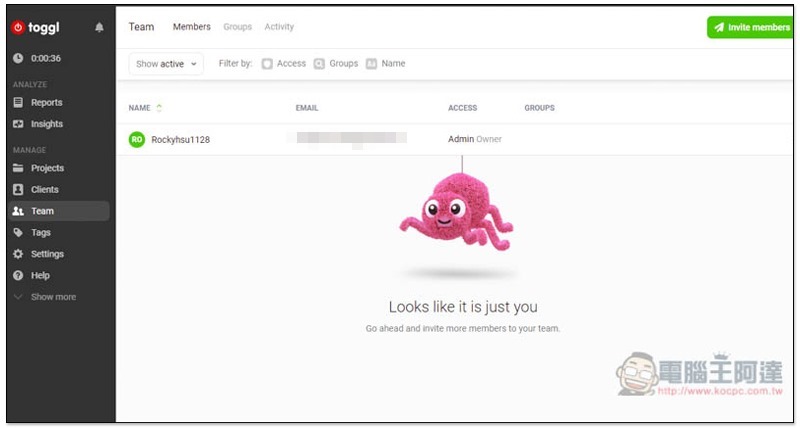Screen dimensions: 800x428
Task: Switch to the Activity tab
Action: click(279, 27)
